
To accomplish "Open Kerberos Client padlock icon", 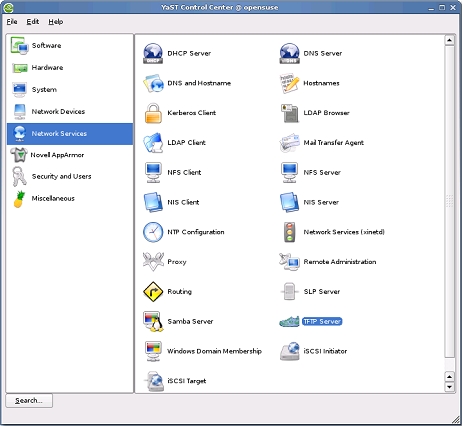I will pyautogui.click(x=153, y=113).
